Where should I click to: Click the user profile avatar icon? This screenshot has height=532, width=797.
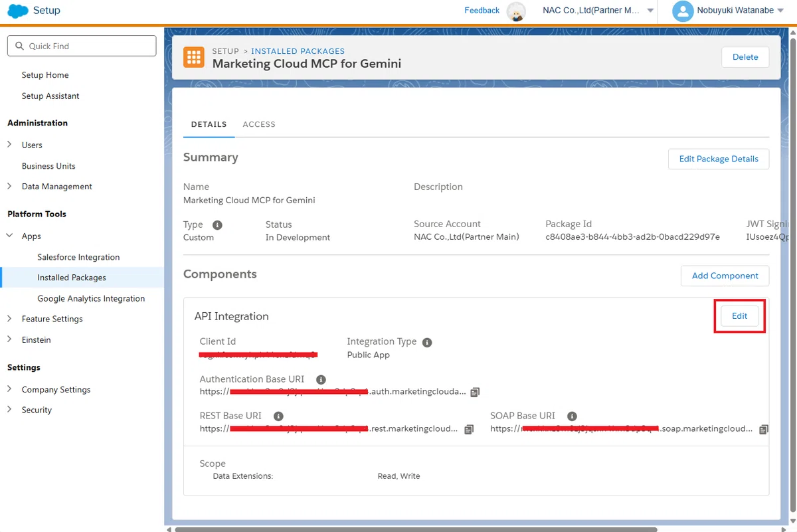tap(683, 11)
